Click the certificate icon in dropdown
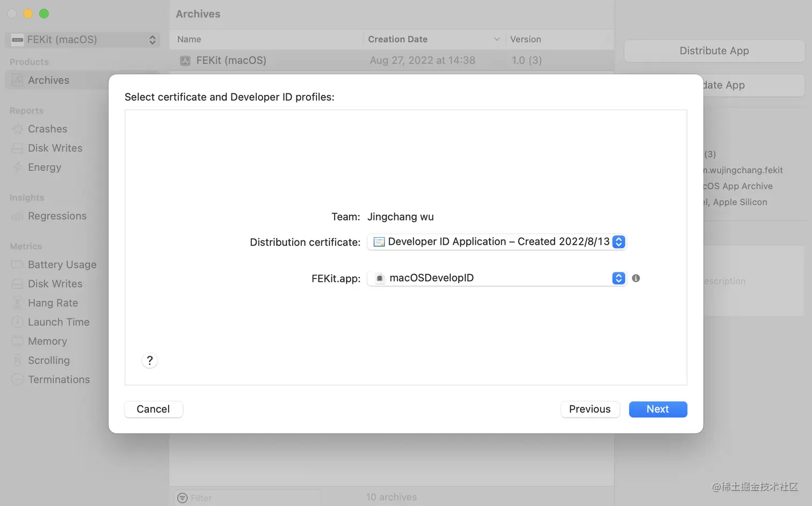Image resolution: width=812 pixels, height=506 pixels. [379, 242]
